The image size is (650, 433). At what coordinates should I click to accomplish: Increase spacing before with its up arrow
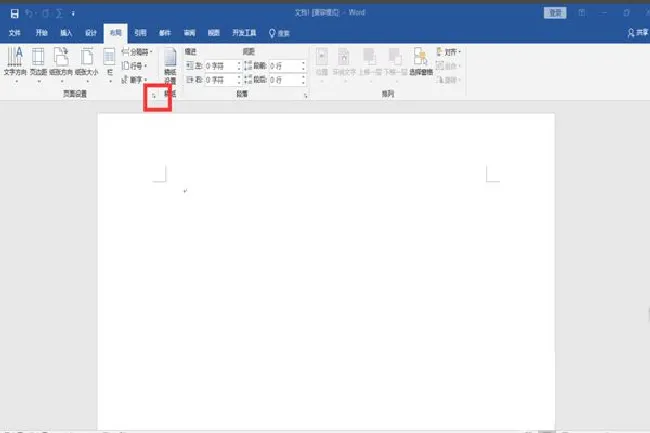pos(304,63)
